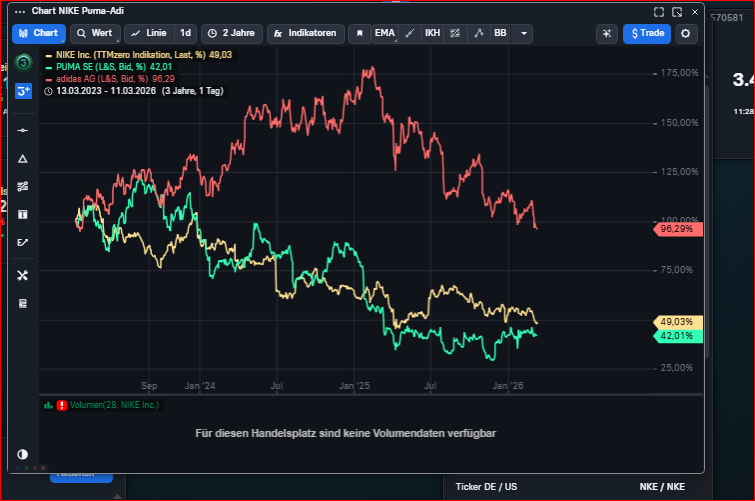Open the measure and arrow tool
Screen dimensions: 755x501
pyautogui.click(x=23, y=242)
